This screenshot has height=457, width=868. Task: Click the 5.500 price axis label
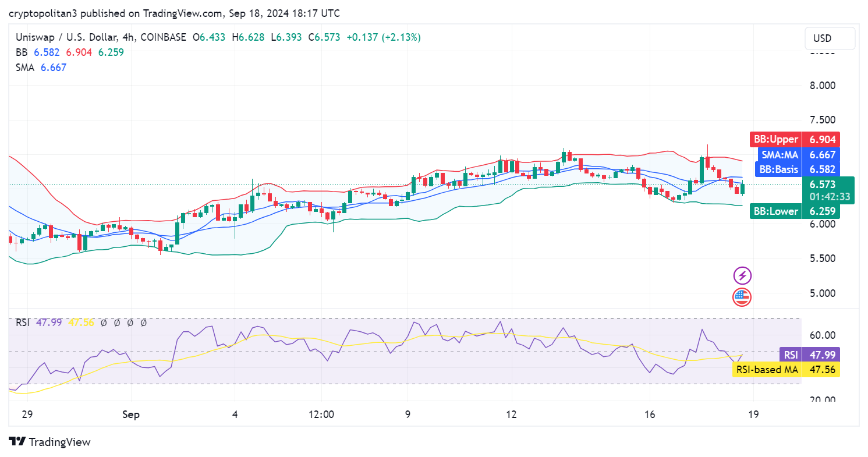(x=823, y=258)
